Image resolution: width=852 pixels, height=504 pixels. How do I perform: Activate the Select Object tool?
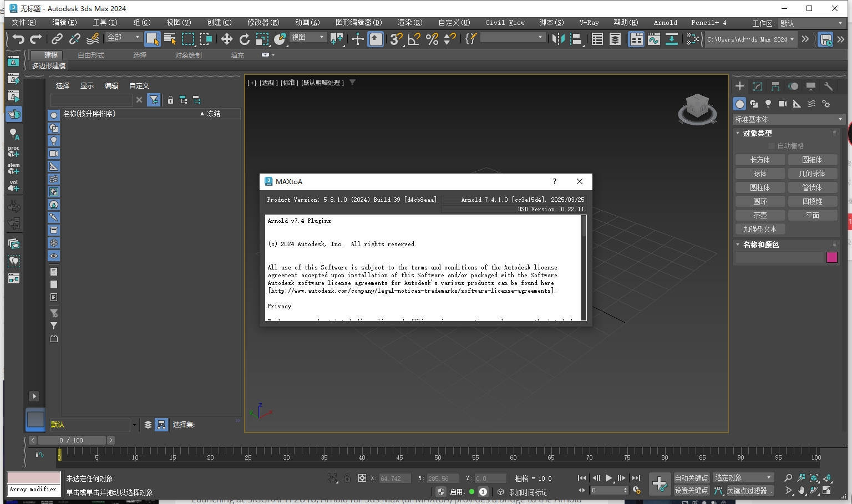tap(152, 39)
